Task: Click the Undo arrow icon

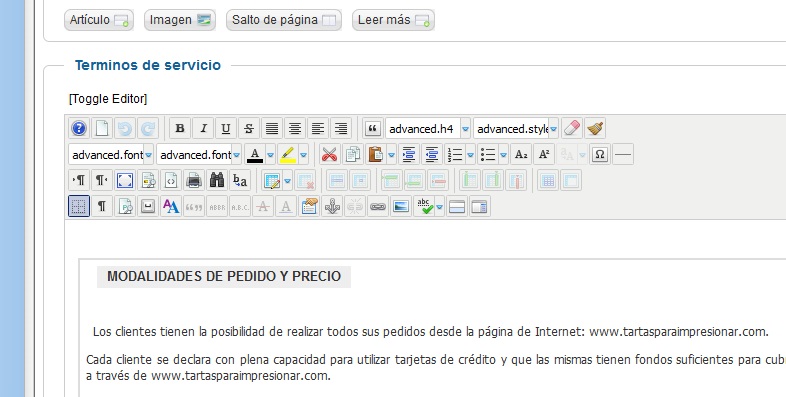Action: pos(125,129)
